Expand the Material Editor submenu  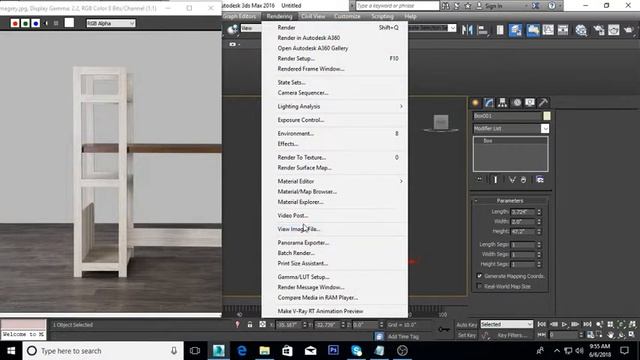click(x=335, y=181)
